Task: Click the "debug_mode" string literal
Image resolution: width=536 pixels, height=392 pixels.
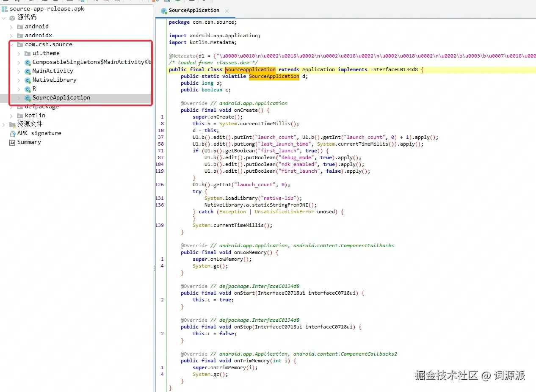Action: pyautogui.click(x=296, y=157)
